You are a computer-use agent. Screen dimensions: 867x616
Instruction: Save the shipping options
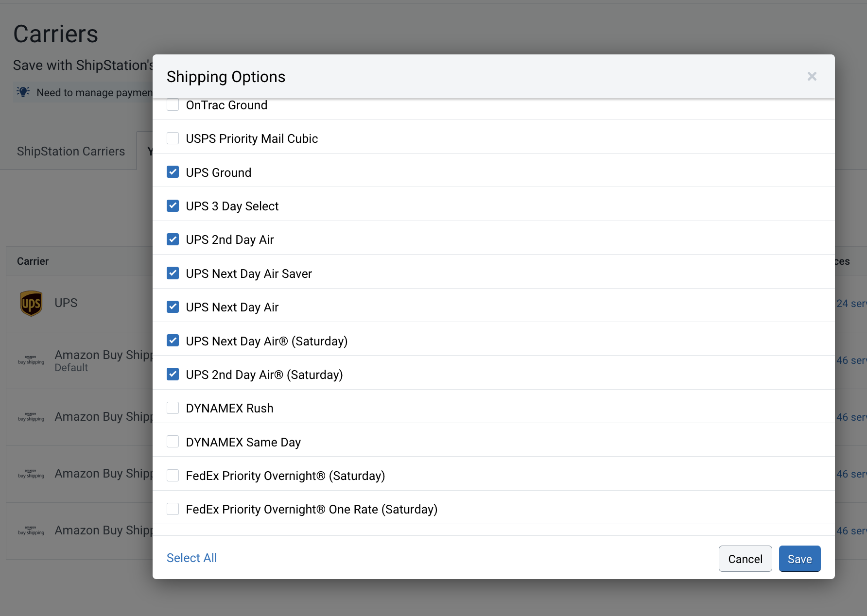click(799, 559)
